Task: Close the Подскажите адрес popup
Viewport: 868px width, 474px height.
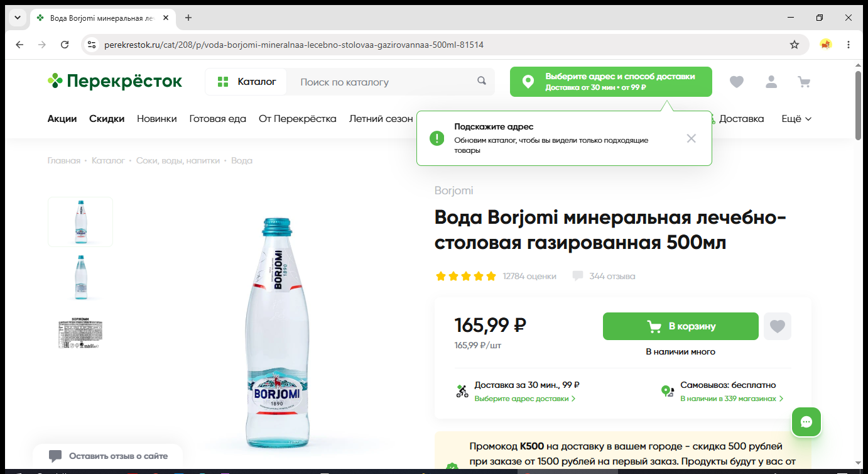Action: 692,138
